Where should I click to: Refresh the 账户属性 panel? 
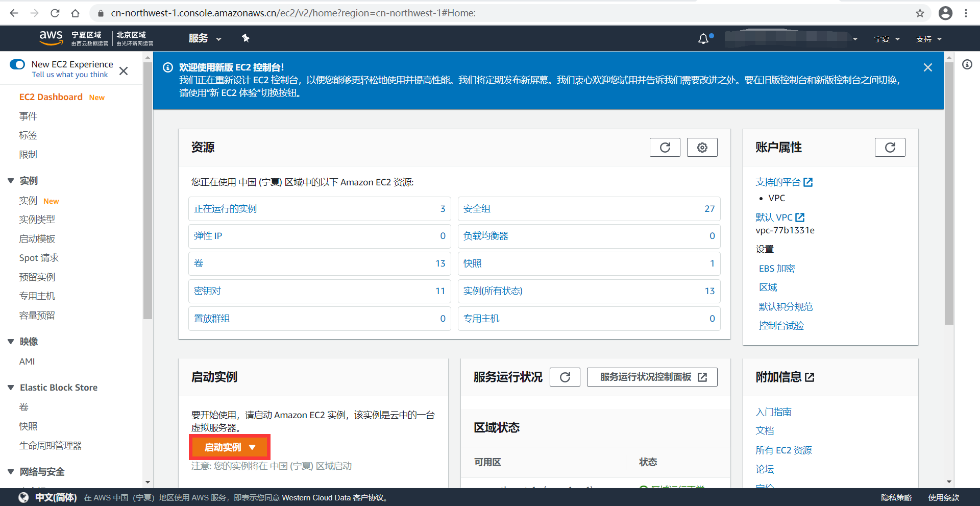tap(890, 147)
